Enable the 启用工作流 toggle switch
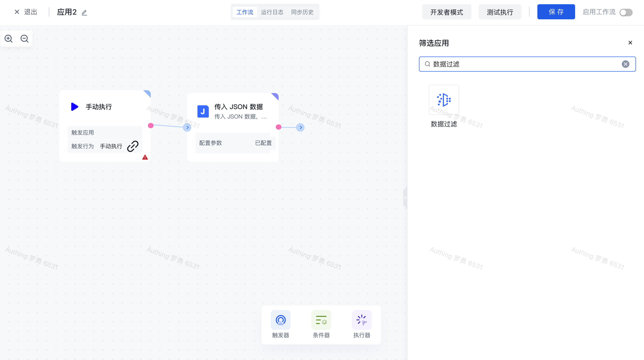This screenshot has width=644, height=360. click(x=626, y=12)
